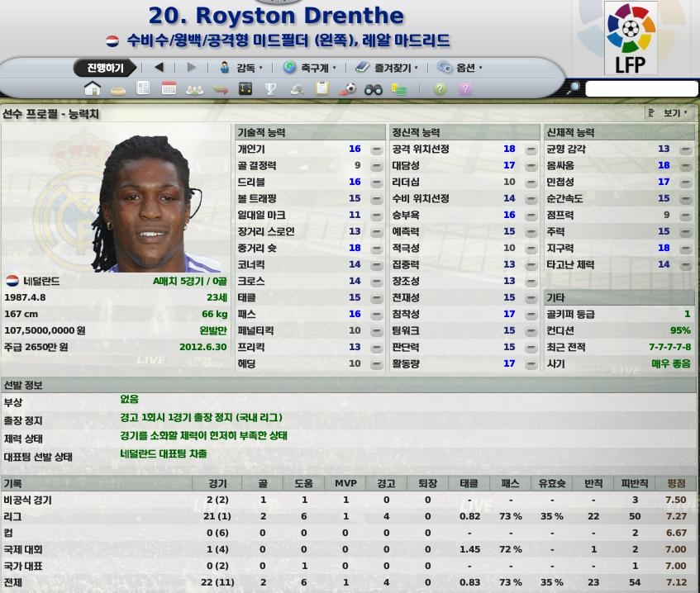Click the 중거리 슛 attribute value 18
700x593 pixels.
(x=355, y=248)
